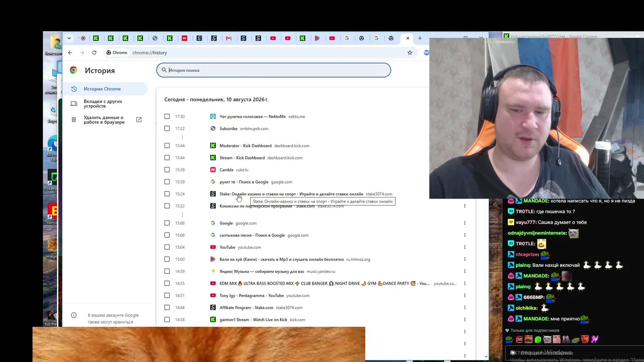Reload the chrome://history page
The image size is (644, 362).
tap(94, 52)
